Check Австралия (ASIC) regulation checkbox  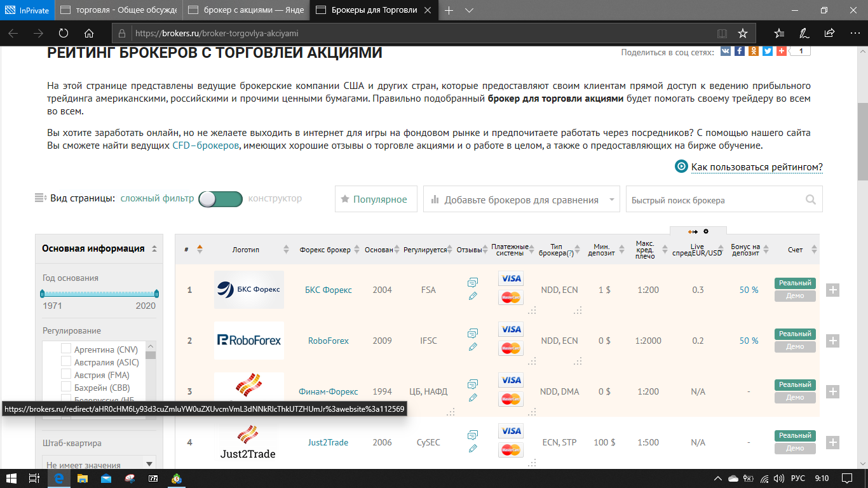pyautogui.click(x=66, y=362)
